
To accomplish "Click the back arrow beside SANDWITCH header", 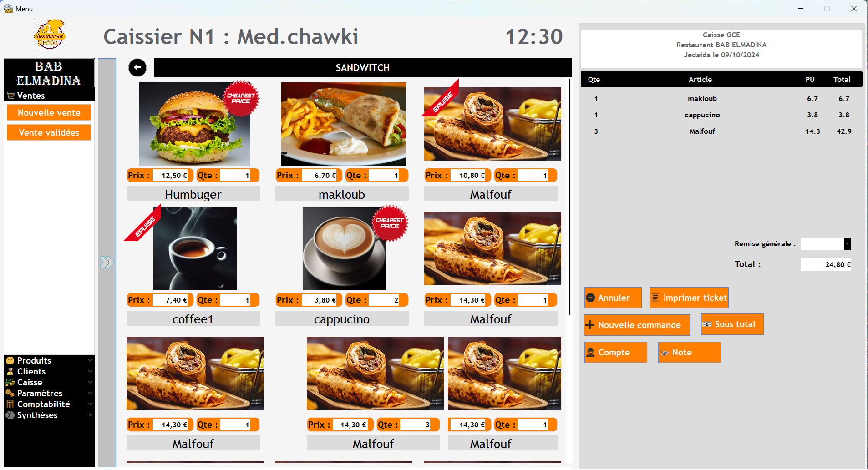I will pyautogui.click(x=137, y=68).
